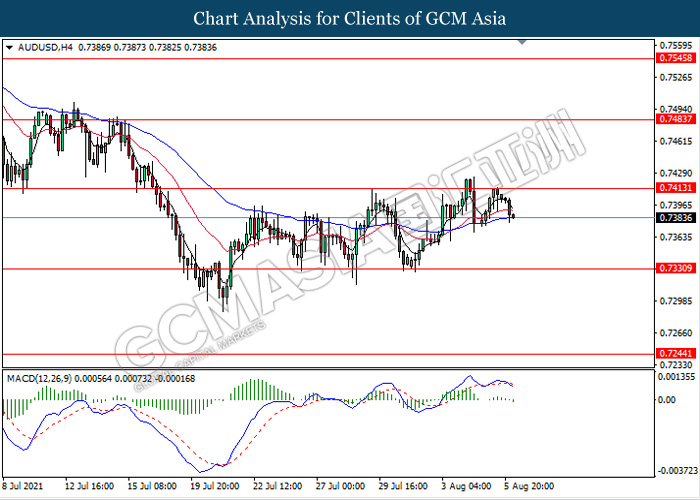Click the 8 Jul 2021 date label
700x500 pixels.
pos(23,486)
